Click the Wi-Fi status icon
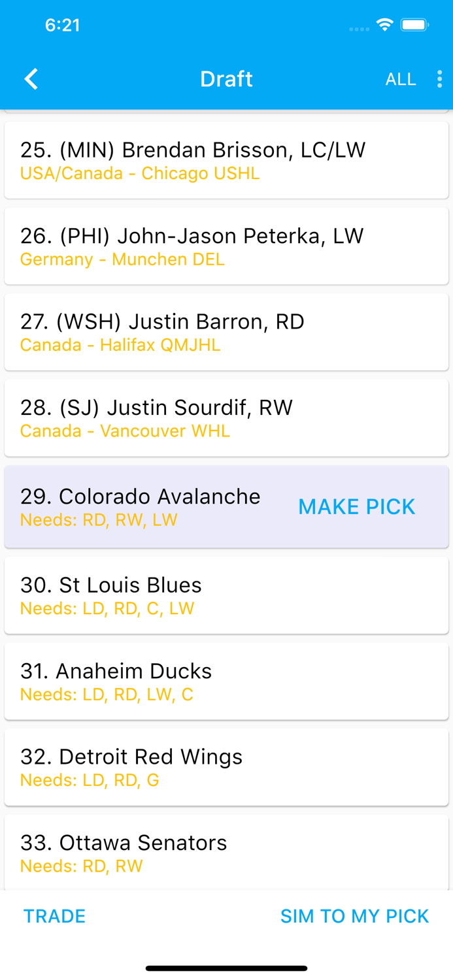 pyautogui.click(x=384, y=24)
